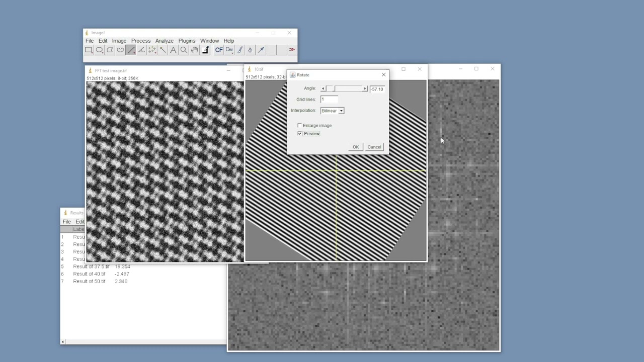Open the Analyze menu
This screenshot has width=644, height=362.
(x=164, y=41)
